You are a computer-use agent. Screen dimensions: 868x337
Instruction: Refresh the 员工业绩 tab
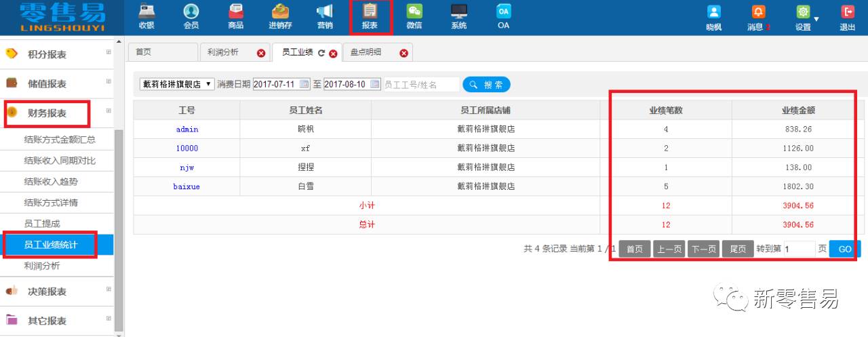[x=321, y=54]
